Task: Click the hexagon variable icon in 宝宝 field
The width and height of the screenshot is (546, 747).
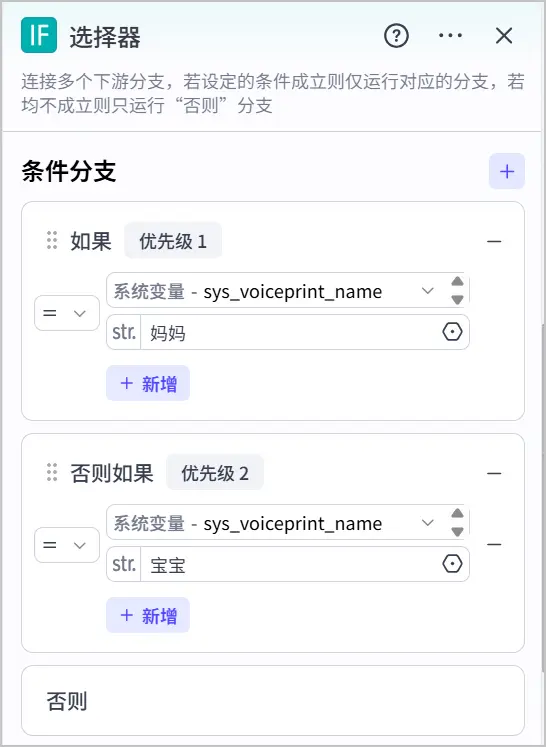Action: point(452,564)
